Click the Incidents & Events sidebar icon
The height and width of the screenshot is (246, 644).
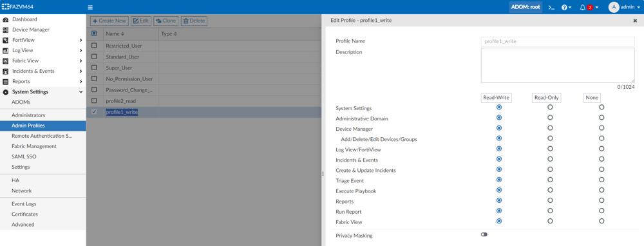click(x=5, y=71)
